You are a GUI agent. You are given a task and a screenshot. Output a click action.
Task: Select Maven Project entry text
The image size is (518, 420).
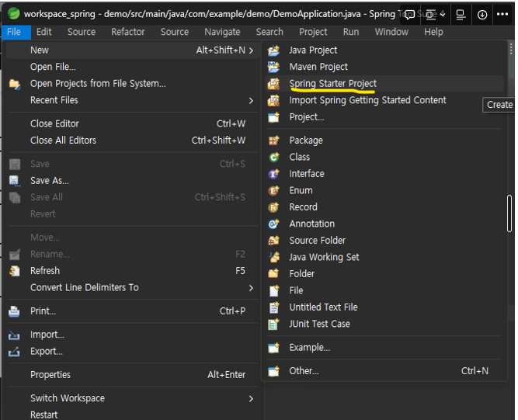[x=318, y=67]
